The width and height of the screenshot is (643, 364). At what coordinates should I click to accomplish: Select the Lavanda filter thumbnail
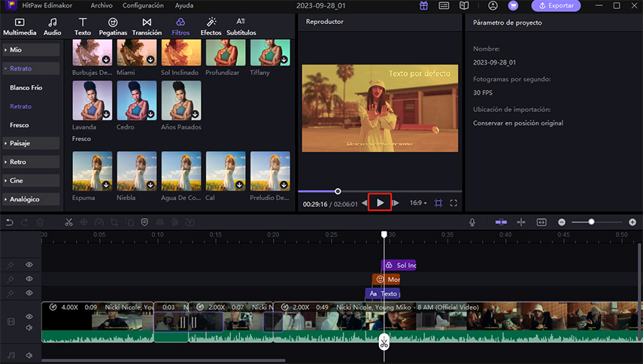point(93,101)
